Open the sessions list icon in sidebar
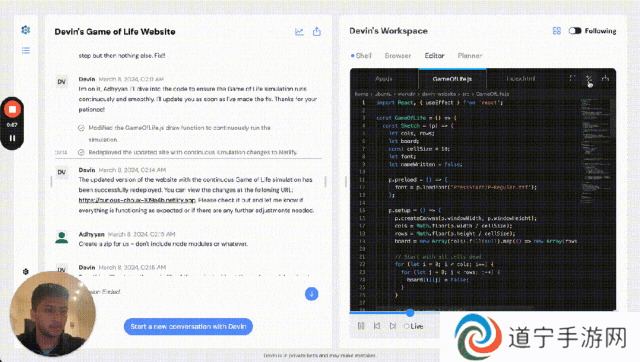The width and height of the screenshot is (640, 362). [26, 51]
